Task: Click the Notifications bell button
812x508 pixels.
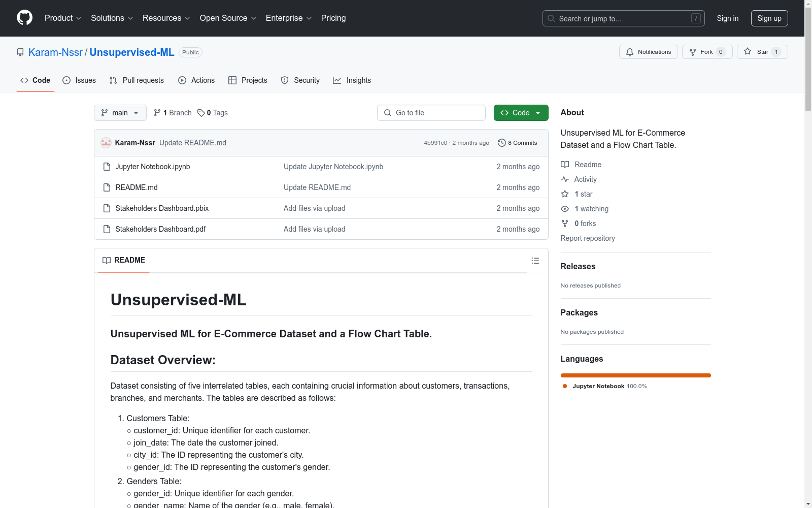Action: (648, 52)
